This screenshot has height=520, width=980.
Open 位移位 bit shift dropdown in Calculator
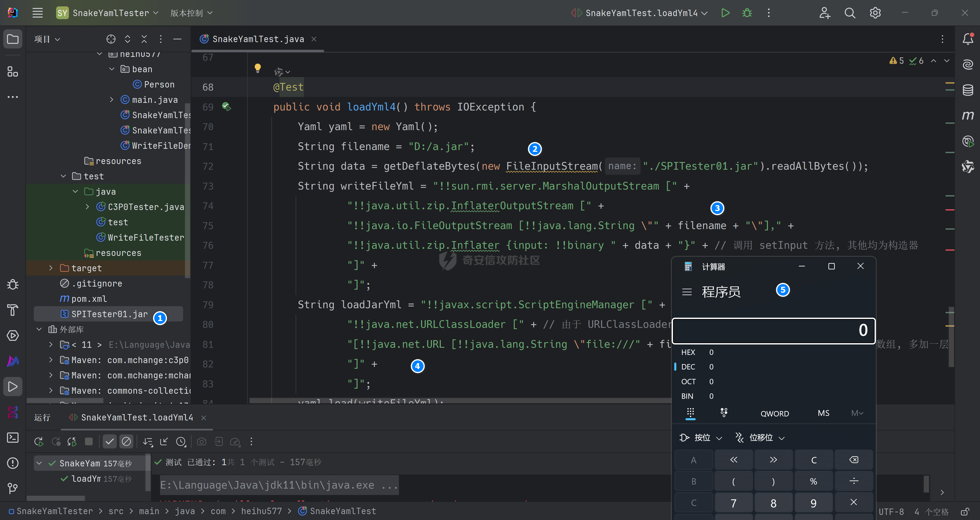760,438
